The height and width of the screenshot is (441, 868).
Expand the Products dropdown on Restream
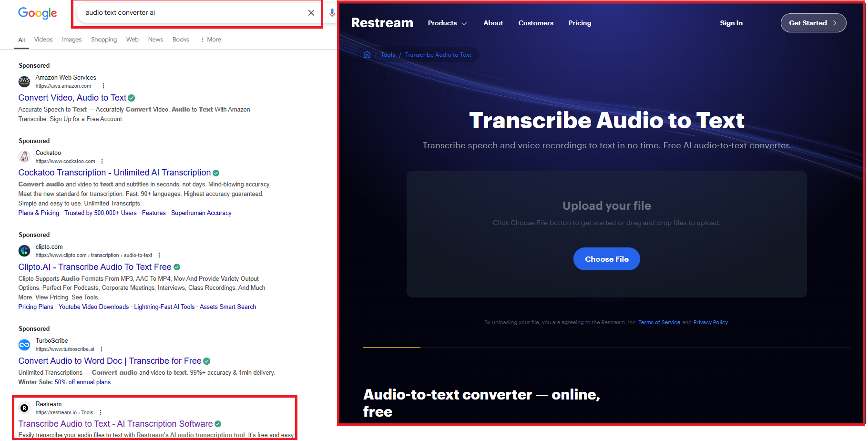click(447, 23)
